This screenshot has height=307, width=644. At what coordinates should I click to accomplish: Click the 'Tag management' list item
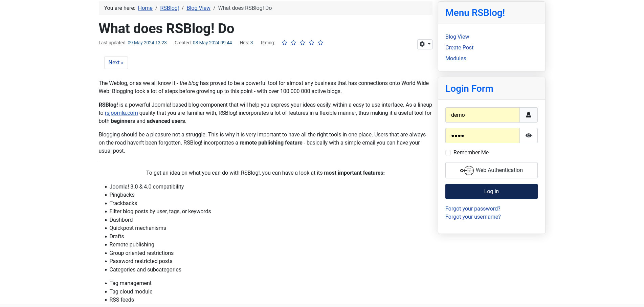[130, 283]
